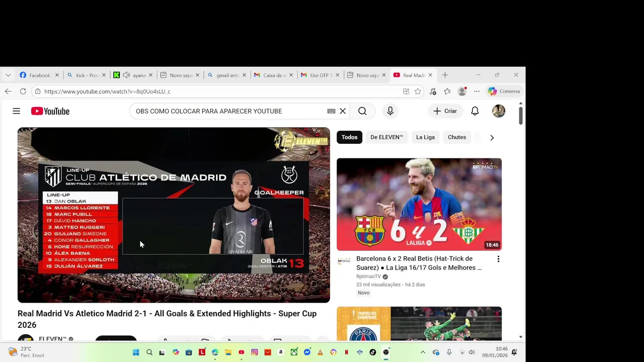Open the YouTube account avatar menu
This screenshot has height=362, width=644.
(499, 111)
